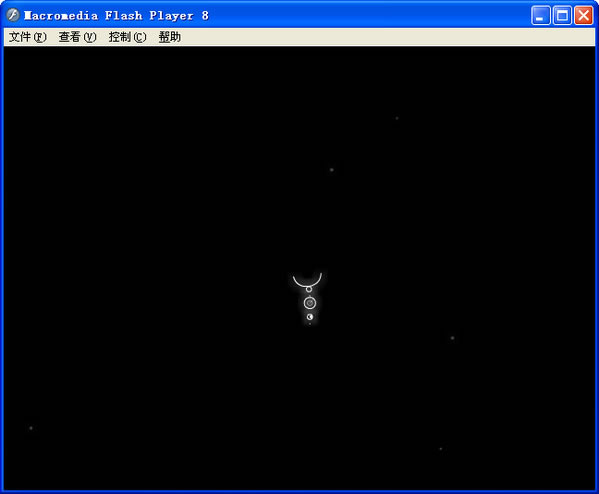Click the glowing arc shape
This screenshot has width=599, height=494.
pyautogui.click(x=307, y=280)
